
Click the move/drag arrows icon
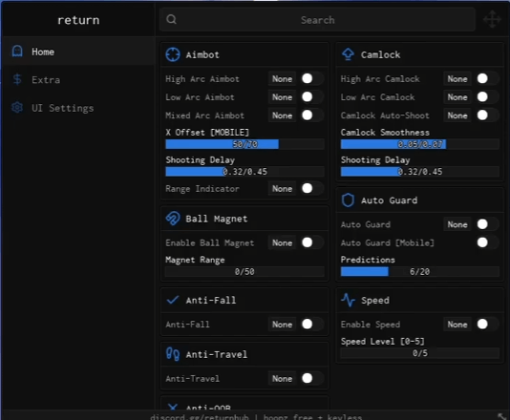point(492,19)
